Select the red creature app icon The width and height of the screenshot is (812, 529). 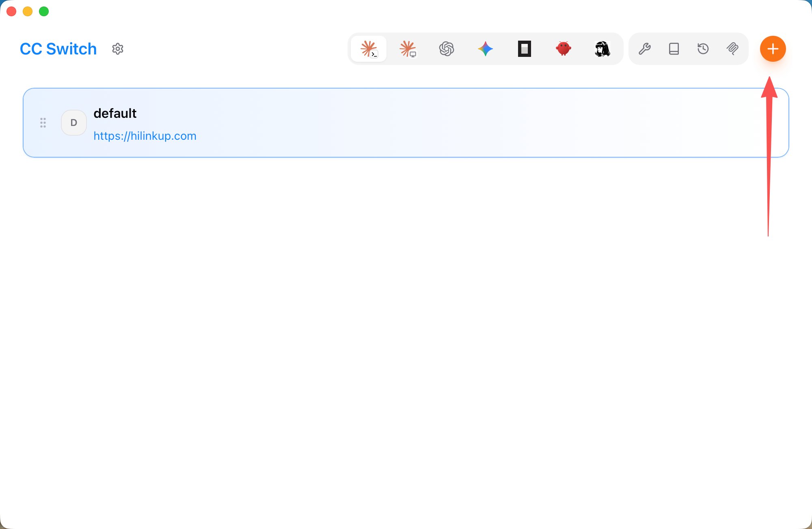point(564,49)
